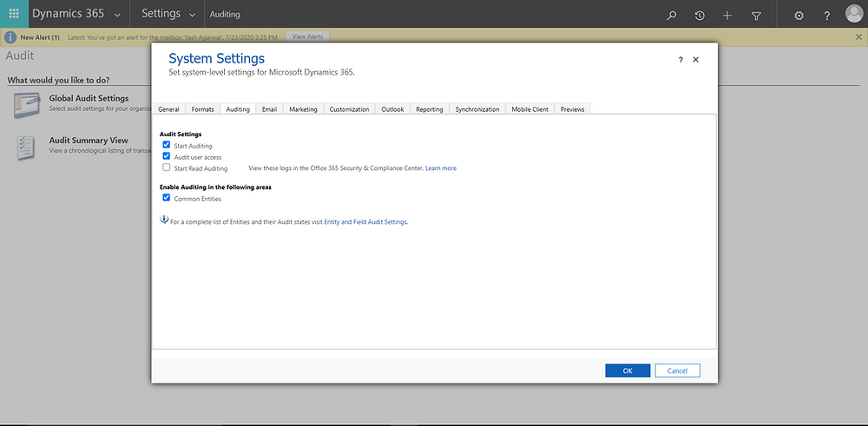Click the plus quick create icon
The height and width of the screenshot is (426, 868).
pos(727,16)
